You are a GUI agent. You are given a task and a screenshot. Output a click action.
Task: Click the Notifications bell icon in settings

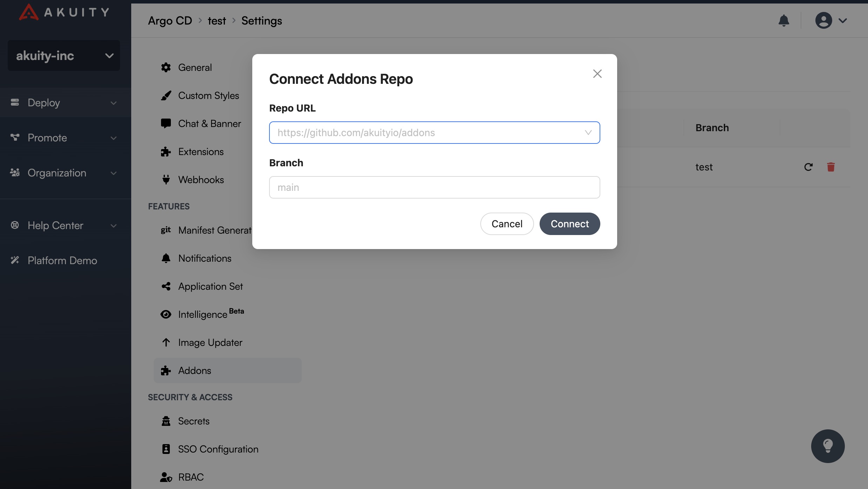pyautogui.click(x=166, y=258)
